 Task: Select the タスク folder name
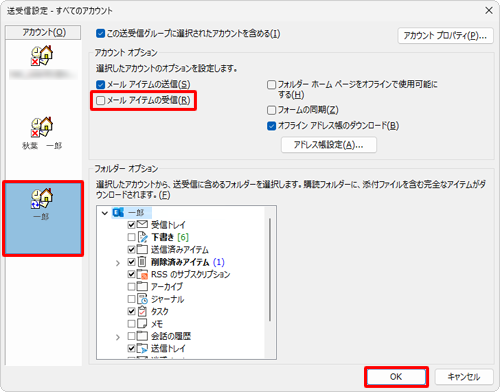point(160,311)
